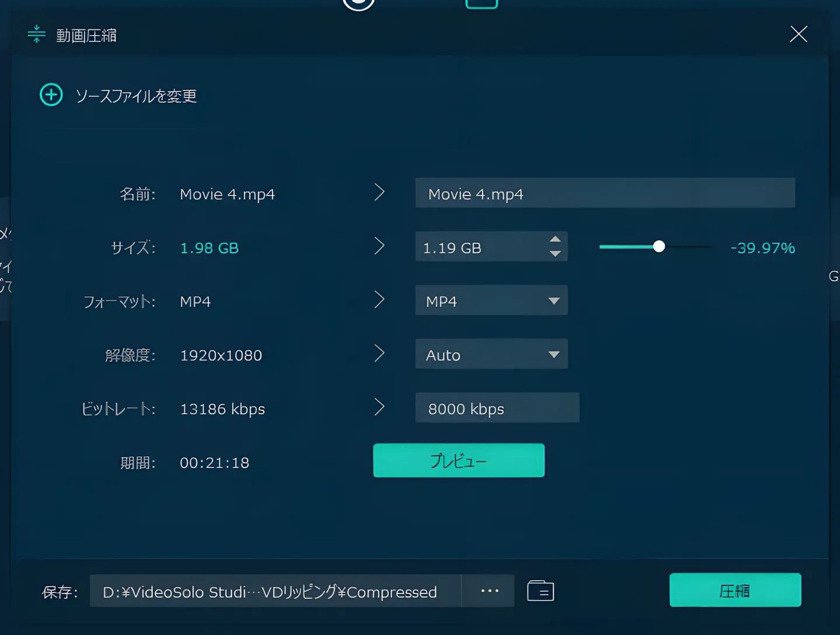The image size is (840, 635).
Task: Open the MP4 format dropdown
Action: tap(491, 300)
